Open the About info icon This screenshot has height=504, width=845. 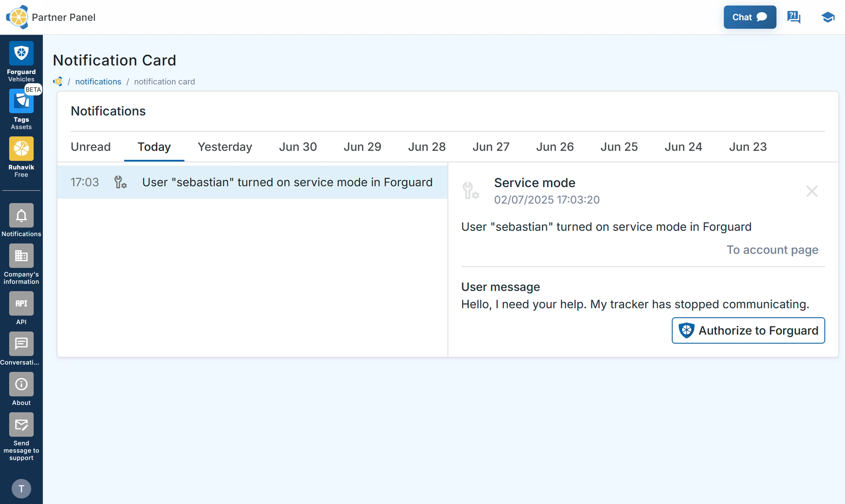point(21,384)
